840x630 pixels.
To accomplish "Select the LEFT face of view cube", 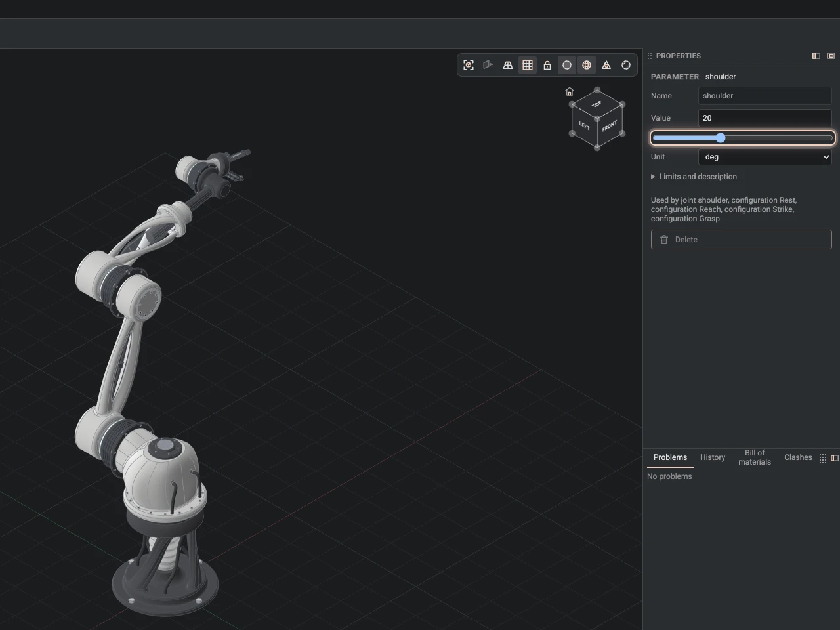I will 584,126.
